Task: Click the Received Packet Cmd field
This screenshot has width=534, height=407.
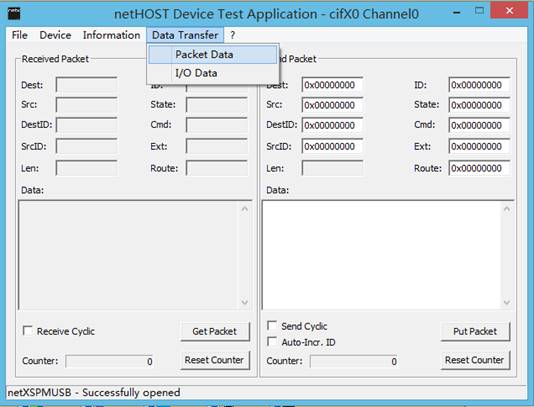Action: coord(217,125)
